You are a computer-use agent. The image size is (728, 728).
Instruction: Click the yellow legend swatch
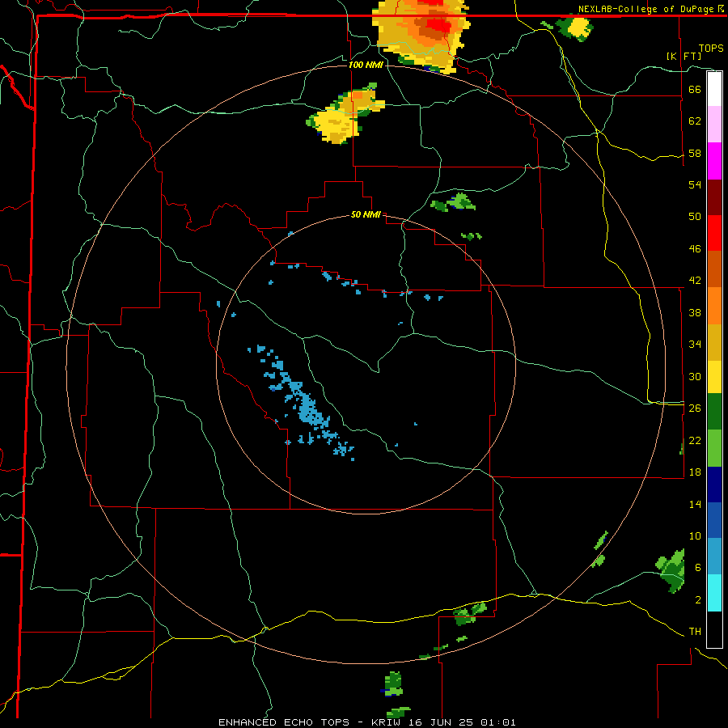point(714,377)
